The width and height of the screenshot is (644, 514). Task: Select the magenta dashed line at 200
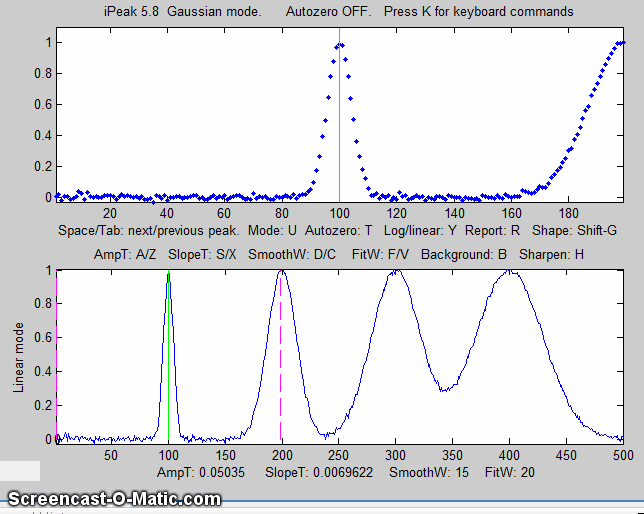tap(281, 360)
